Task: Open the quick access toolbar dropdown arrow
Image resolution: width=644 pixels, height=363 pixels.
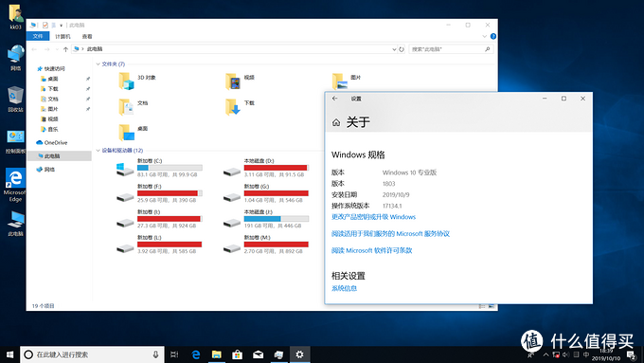Action: [61, 26]
